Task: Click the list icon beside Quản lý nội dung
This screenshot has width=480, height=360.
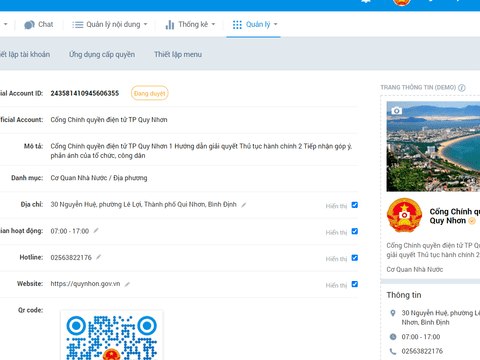Action: [78, 25]
